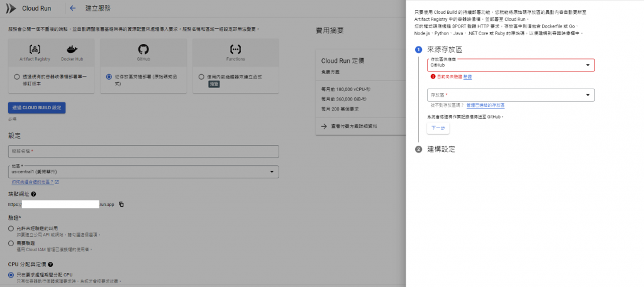The width and height of the screenshot is (644, 287).
Task: Select the deploy from existing container image option
Action: pyautogui.click(x=16, y=77)
